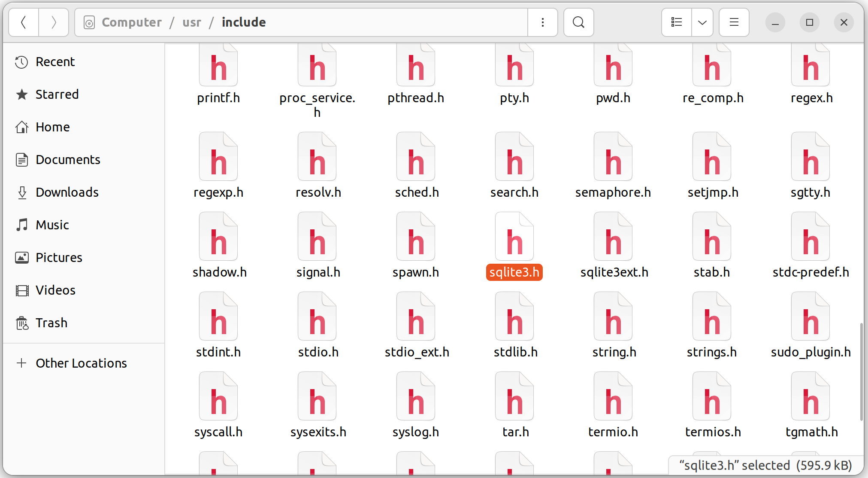Click the forward navigation arrow
868x478 pixels.
click(x=54, y=22)
